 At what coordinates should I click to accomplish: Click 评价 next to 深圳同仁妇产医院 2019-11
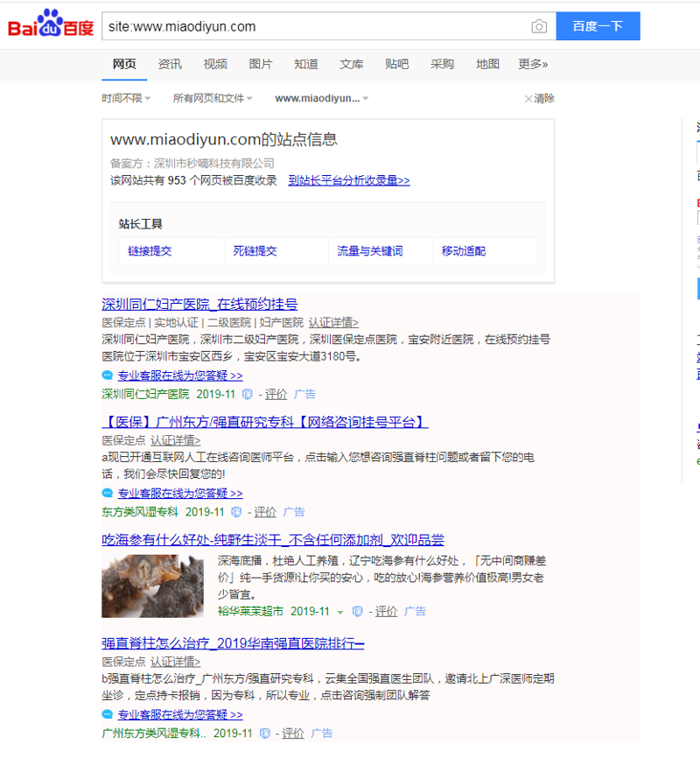(x=276, y=394)
